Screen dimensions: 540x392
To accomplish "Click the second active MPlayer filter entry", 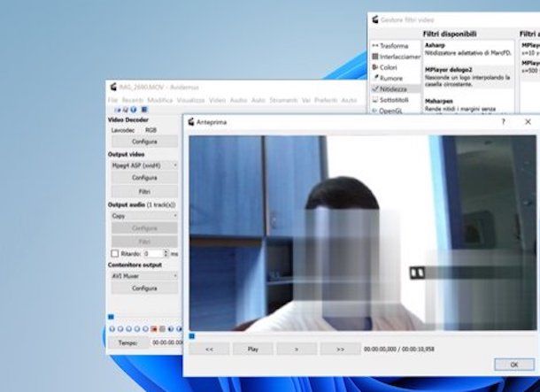I will point(530,66).
